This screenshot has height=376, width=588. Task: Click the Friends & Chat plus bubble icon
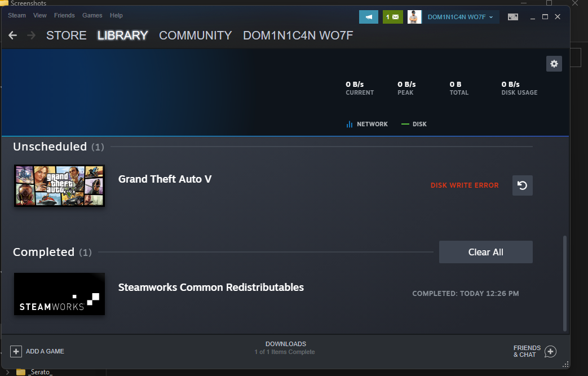click(550, 352)
